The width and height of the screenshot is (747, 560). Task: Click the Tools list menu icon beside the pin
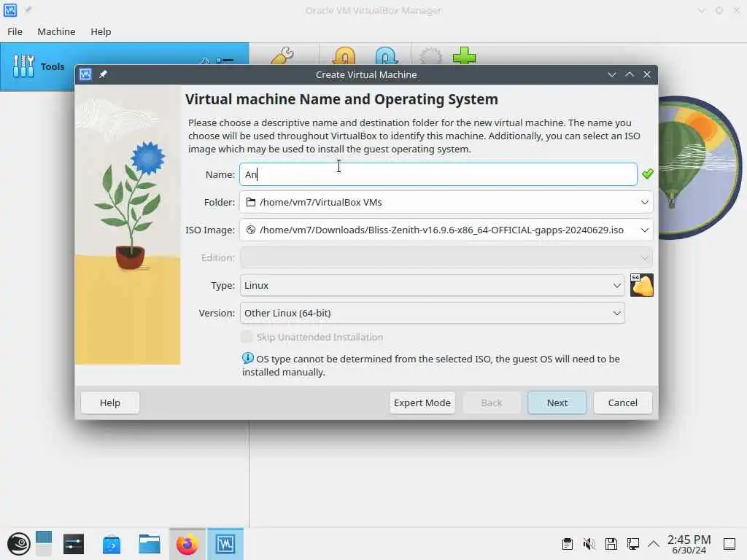(x=225, y=61)
